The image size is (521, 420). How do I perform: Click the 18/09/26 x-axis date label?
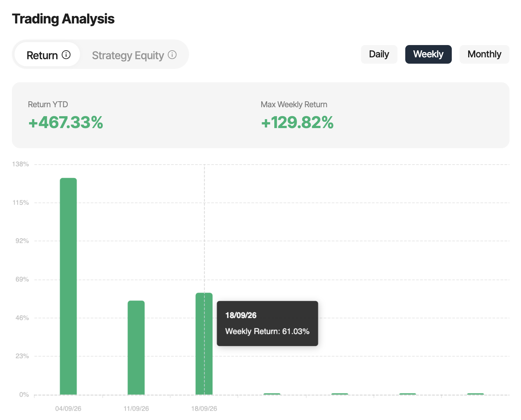coord(204,408)
